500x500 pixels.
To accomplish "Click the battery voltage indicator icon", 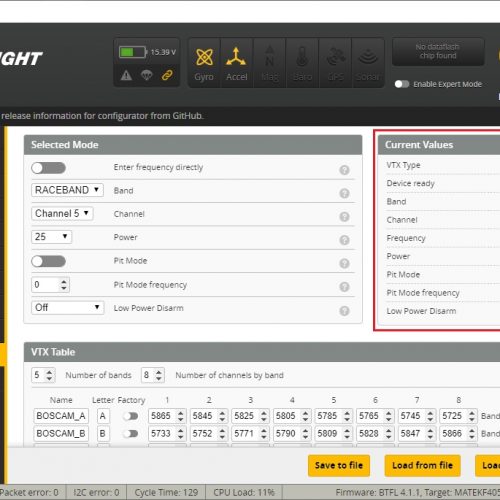I will (133, 52).
